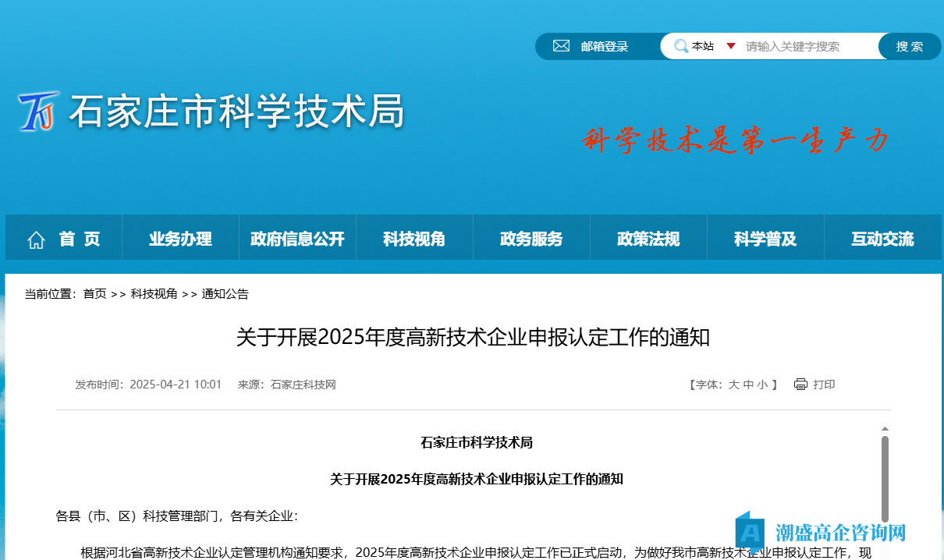
Task: Click the red dropdown arrow in search
Action: pyautogui.click(x=731, y=46)
